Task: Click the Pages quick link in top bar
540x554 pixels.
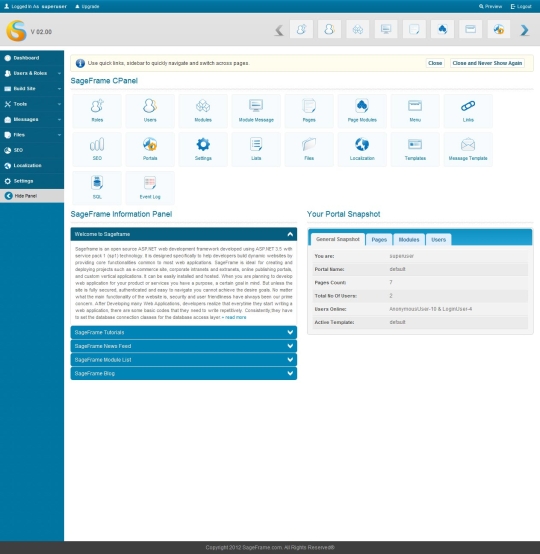Action: [x=414, y=29]
